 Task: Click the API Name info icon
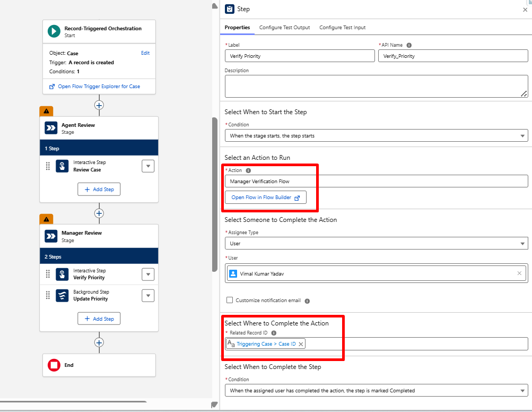pos(409,45)
